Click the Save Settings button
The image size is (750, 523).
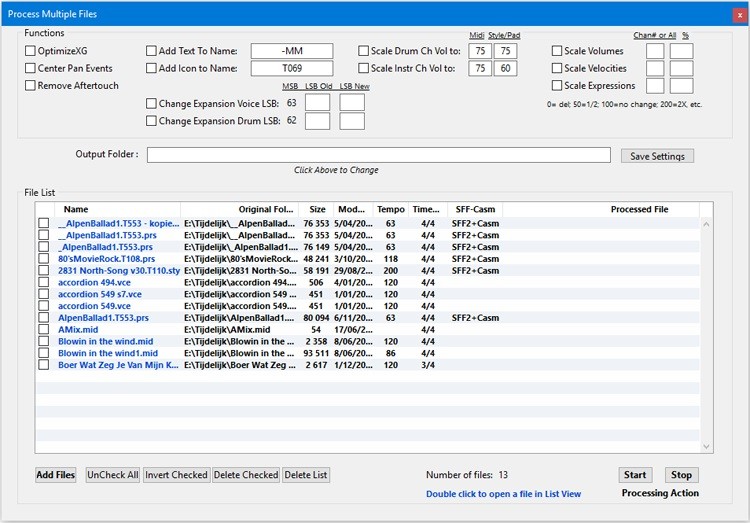coord(657,156)
